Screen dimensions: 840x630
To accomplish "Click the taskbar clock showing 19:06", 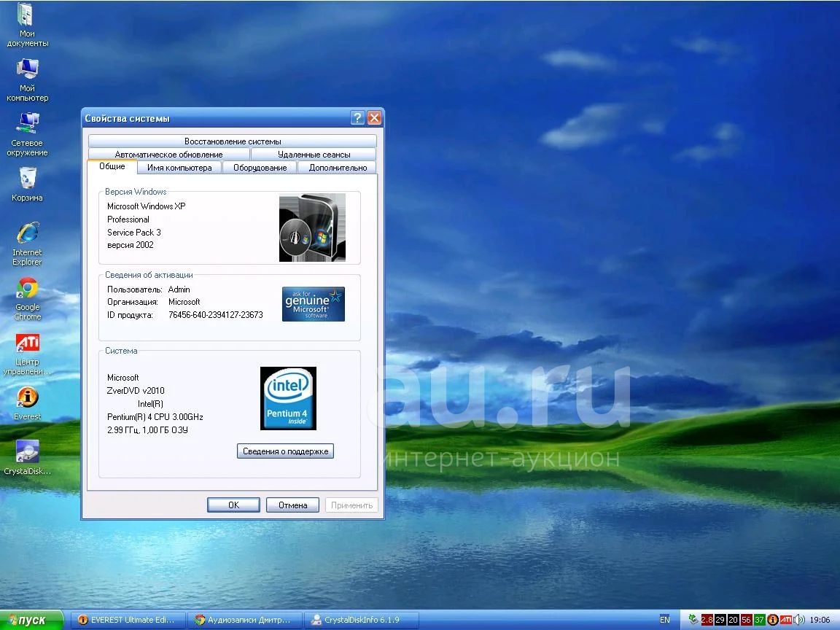I will (820, 620).
